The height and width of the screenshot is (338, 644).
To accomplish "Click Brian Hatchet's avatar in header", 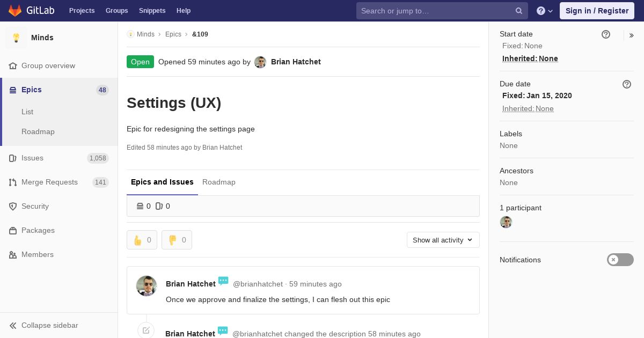I will coord(260,62).
